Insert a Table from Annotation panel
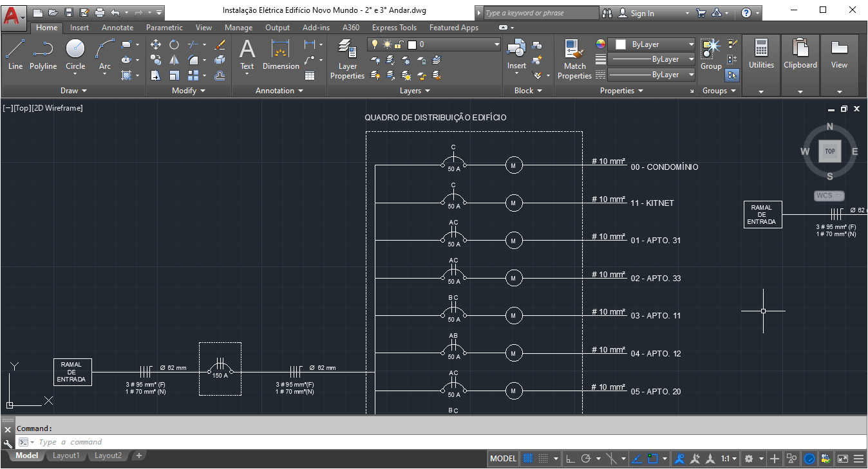868x469 pixels. point(310,75)
